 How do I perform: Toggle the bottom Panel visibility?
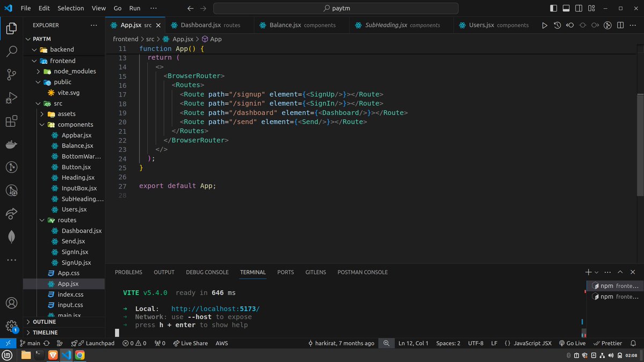[x=566, y=8]
